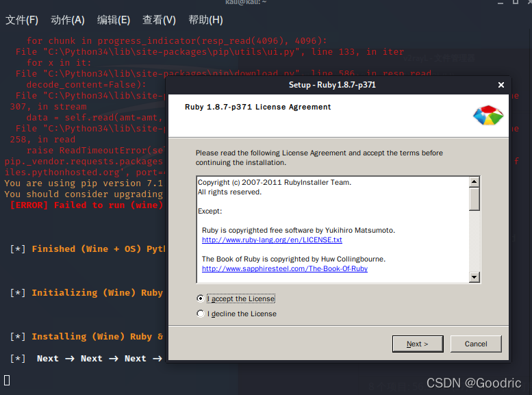532x395 pixels.
Task: Click 'Initializing (Wine) Ruby' terminal line
Action: pyautogui.click(x=86, y=292)
